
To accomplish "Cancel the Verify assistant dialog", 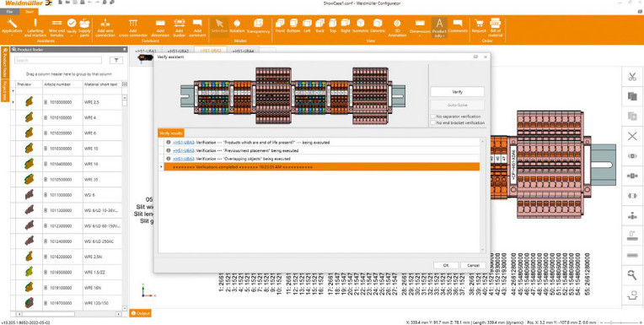I will (x=473, y=265).
